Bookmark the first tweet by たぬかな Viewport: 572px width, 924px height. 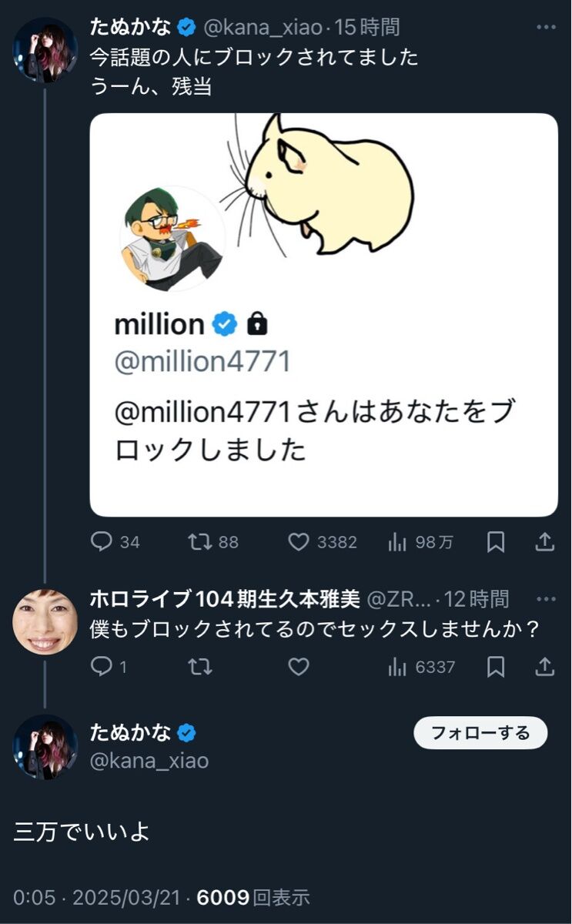(496, 542)
